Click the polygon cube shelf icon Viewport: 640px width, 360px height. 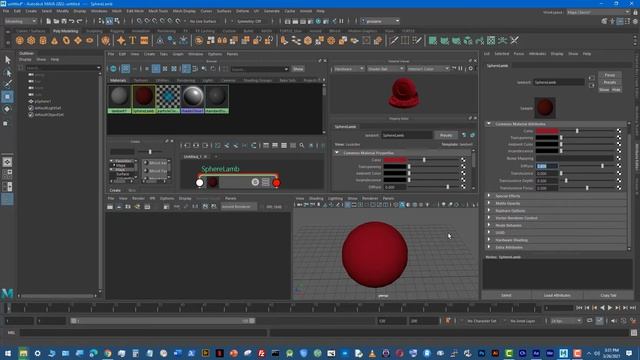coord(31,40)
